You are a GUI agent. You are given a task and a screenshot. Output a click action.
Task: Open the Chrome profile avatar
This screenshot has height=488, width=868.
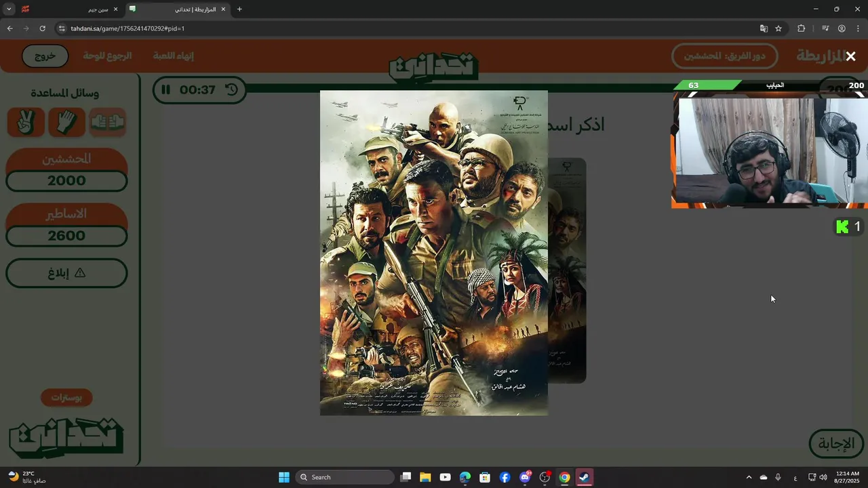pyautogui.click(x=842, y=28)
